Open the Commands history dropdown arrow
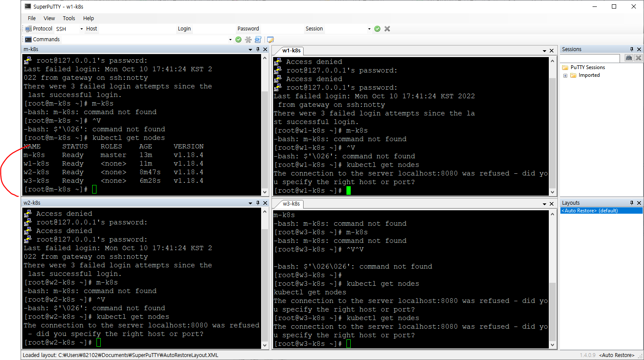The image size is (644, 360). (x=230, y=39)
